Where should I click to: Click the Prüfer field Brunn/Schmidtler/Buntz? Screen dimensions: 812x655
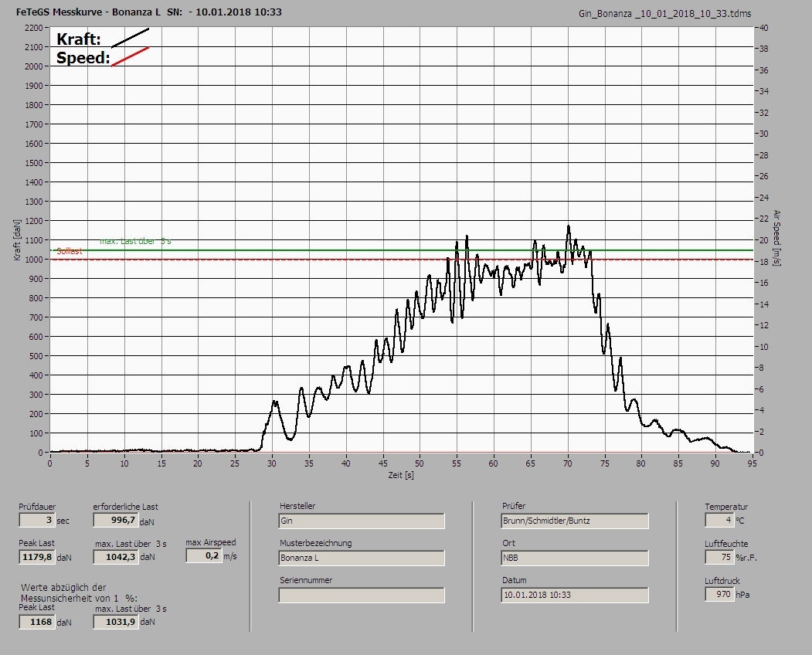(x=574, y=521)
